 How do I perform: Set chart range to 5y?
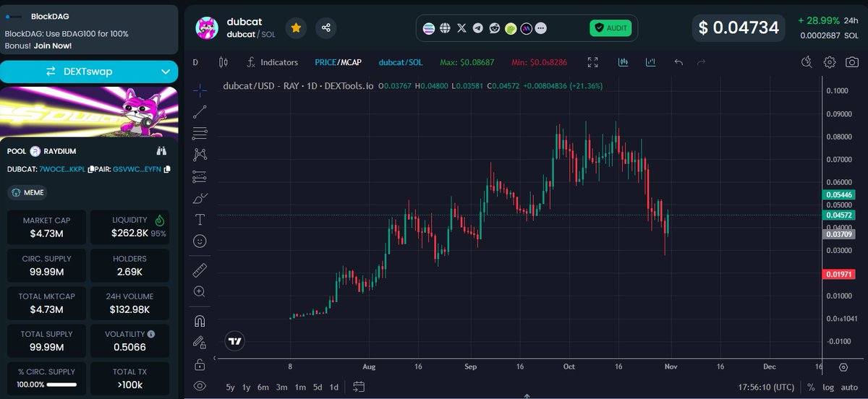click(x=230, y=387)
